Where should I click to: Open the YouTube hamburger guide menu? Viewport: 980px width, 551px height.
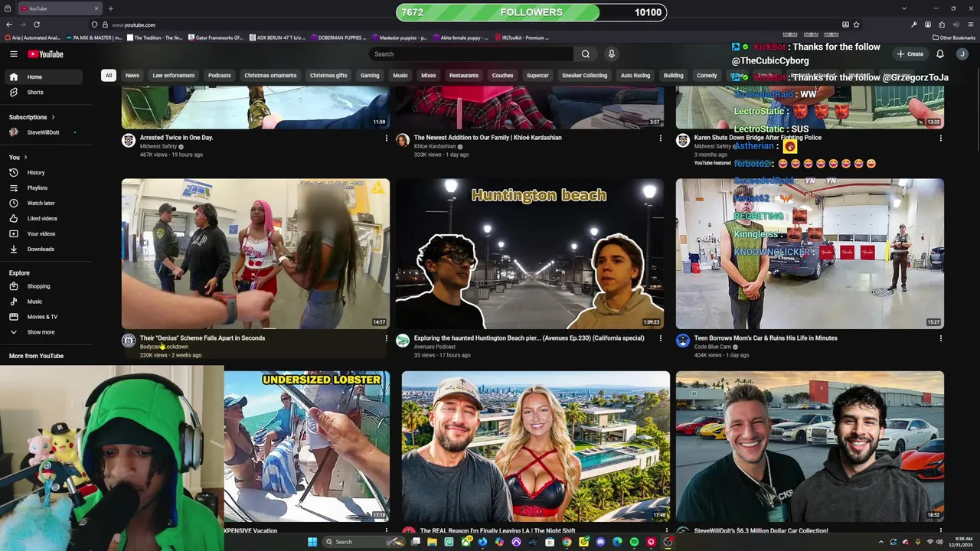click(x=13, y=54)
